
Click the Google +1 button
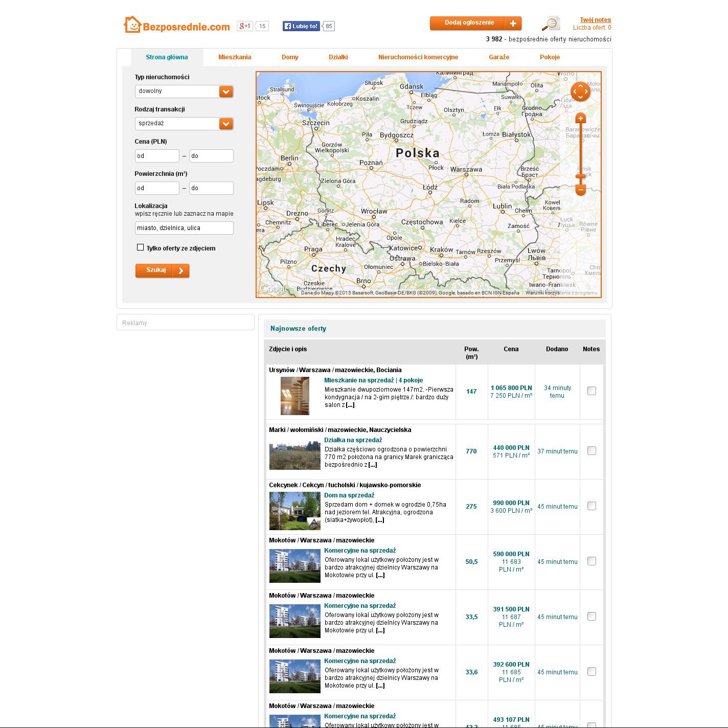[x=245, y=26]
